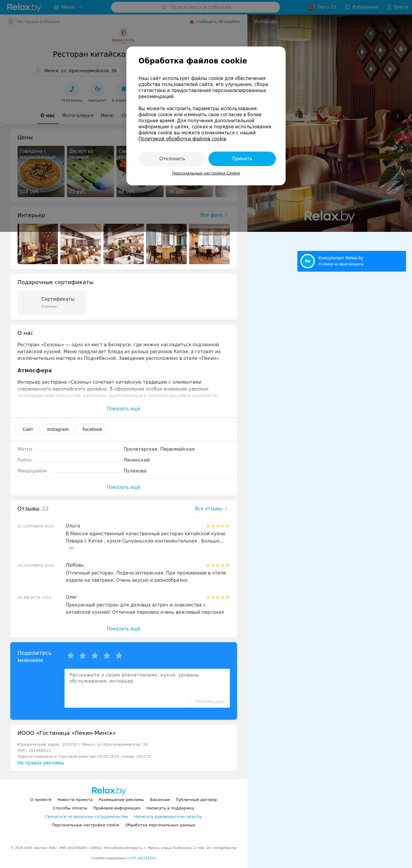Open fifth interior thumbnail with red carpet
The width and height of the screenshot is (412, 868).
(x=209, y=244)
